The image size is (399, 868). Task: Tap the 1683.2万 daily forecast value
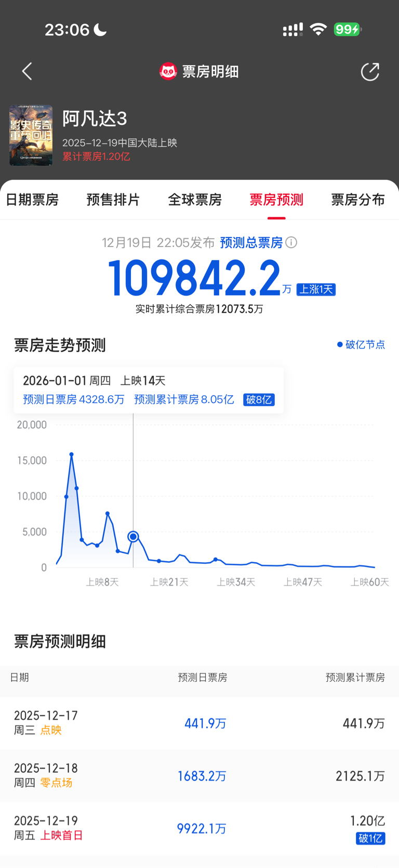tap(202, 776)
